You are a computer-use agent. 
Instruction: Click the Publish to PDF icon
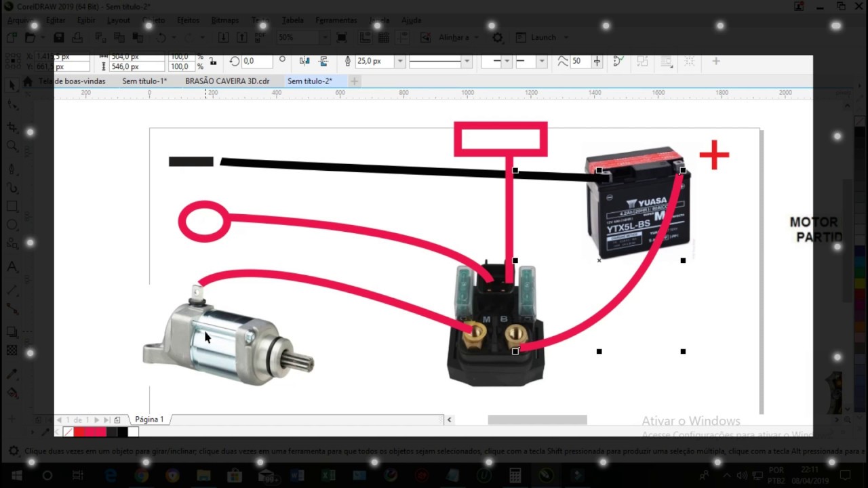tap(260, 37)
